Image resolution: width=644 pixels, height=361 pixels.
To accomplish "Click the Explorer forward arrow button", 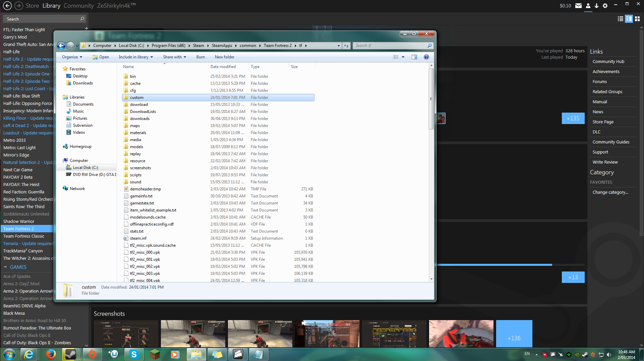I will pyautogui.click(x=70, y=46).
